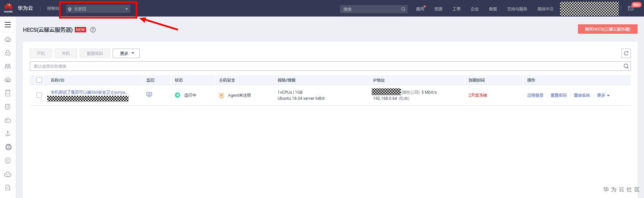
Task: Click the Ubuntu 18.04 server 64bit text
Action: [301, 98]
